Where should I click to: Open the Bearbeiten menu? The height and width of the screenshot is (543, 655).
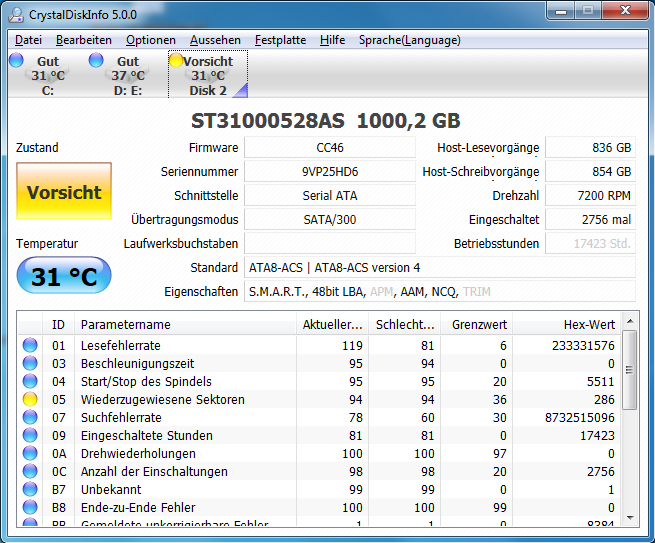84,40
